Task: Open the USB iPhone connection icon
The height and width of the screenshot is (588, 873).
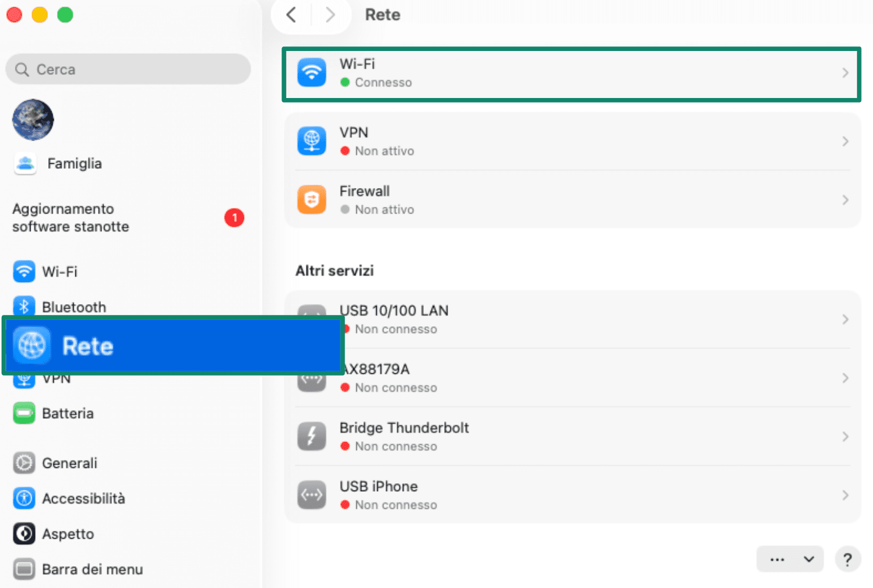Action: pos(312,494)
